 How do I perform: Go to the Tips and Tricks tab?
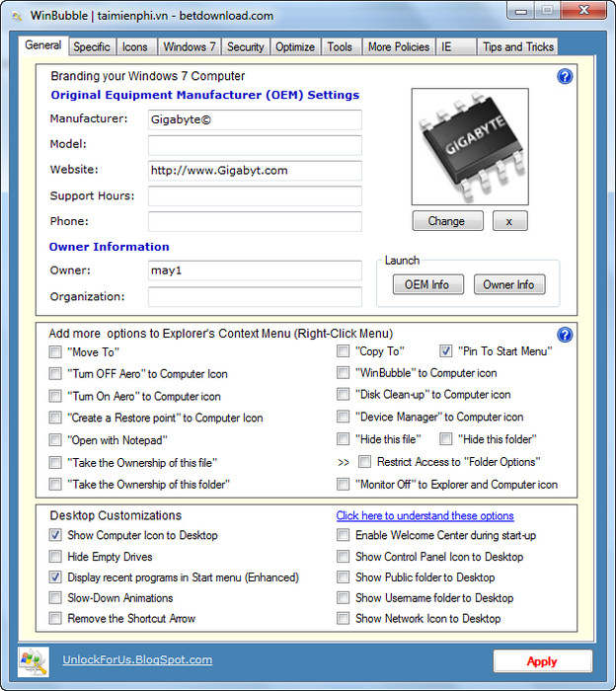tap(517, 46)
